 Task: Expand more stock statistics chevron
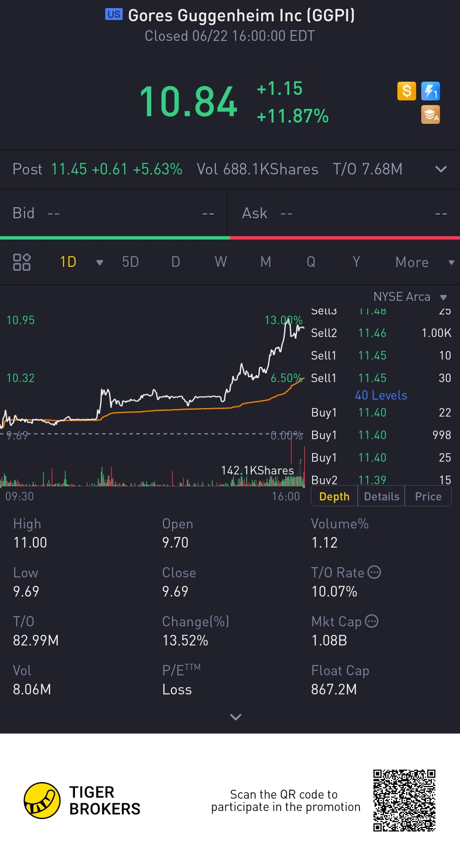click(236, 717)
